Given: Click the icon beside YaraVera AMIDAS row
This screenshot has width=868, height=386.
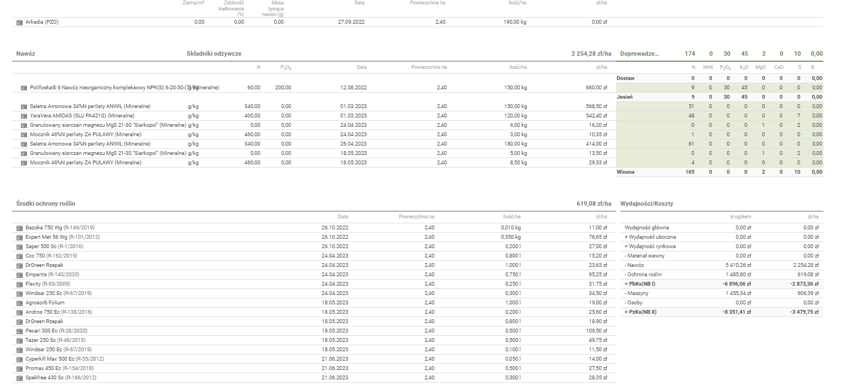Looking at the screenshot, I should (24, 116).
